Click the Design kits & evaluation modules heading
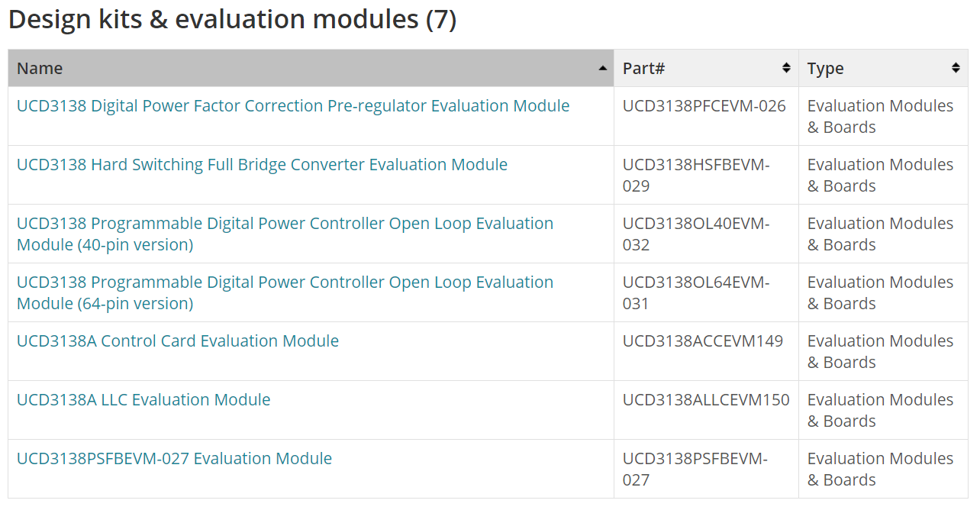Viewport: 980px width, 510px height. [233, 20]
